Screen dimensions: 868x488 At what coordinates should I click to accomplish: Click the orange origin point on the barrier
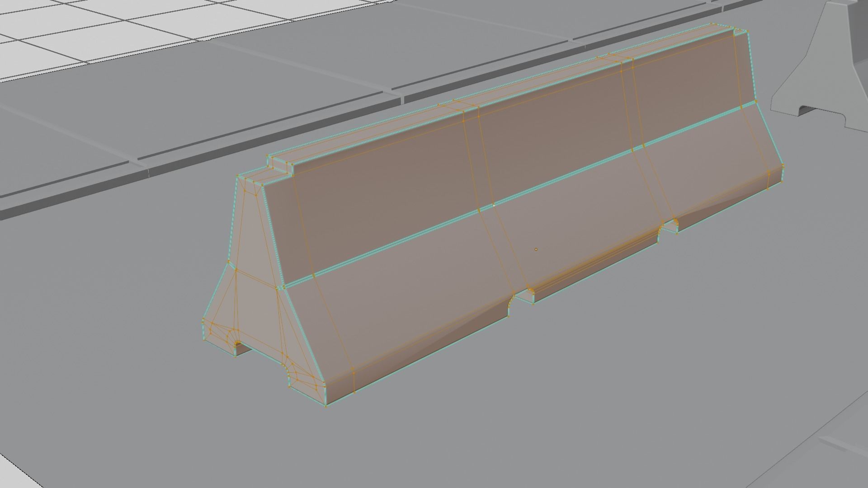click(536, 249)
